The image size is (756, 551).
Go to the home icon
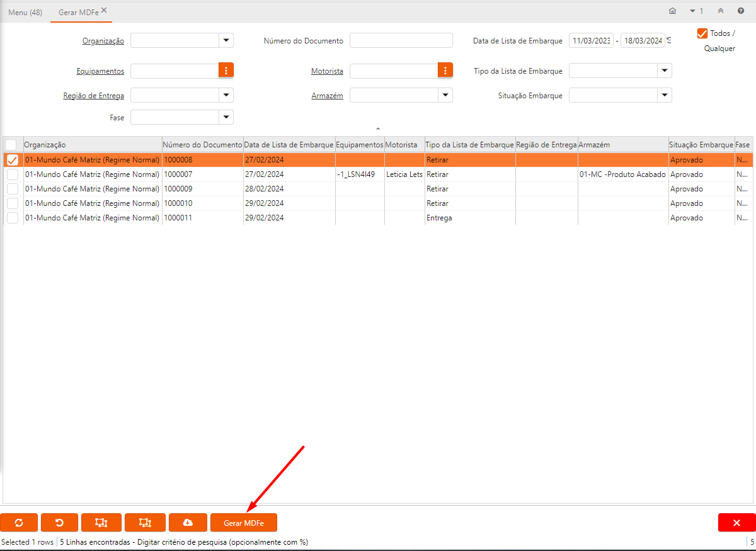(672, 11)
